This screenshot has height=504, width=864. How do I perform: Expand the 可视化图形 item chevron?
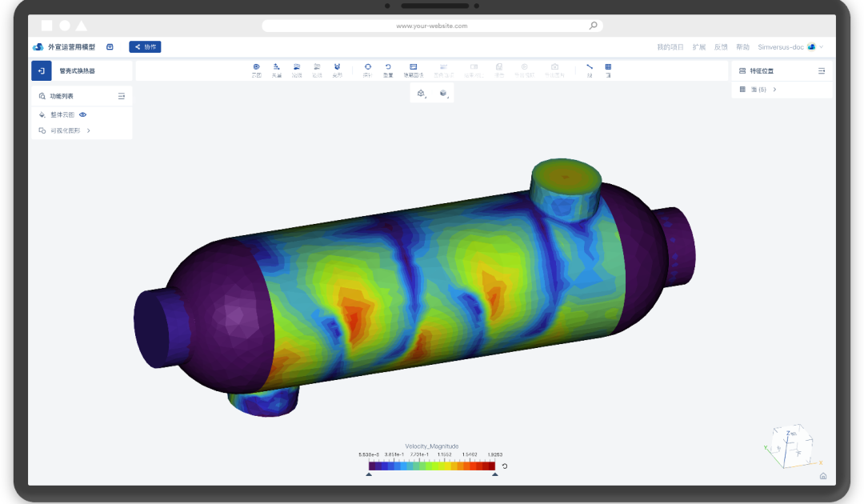88,130
